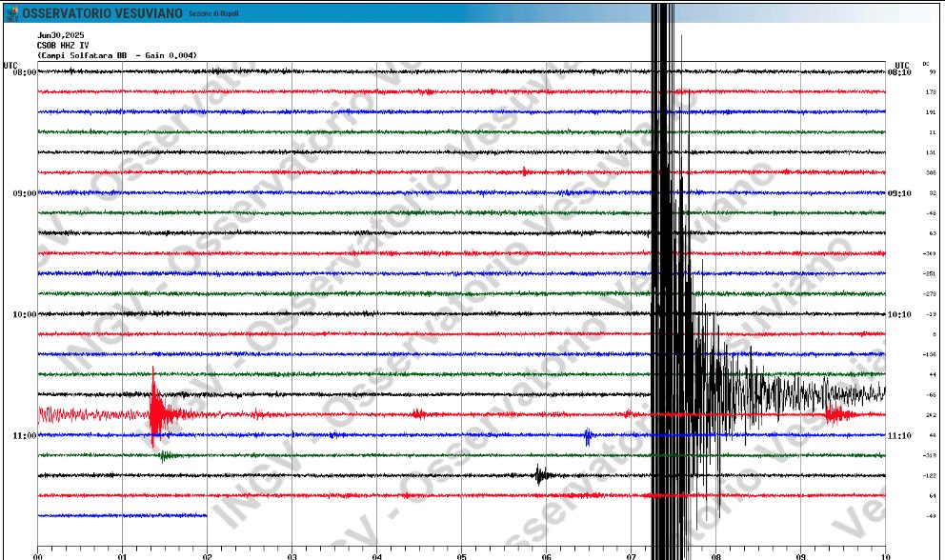Click "(Campi Solfatara BB - Gain 0.004)" label
Screen dimensions: 945x560
click(x=117, y=55)
